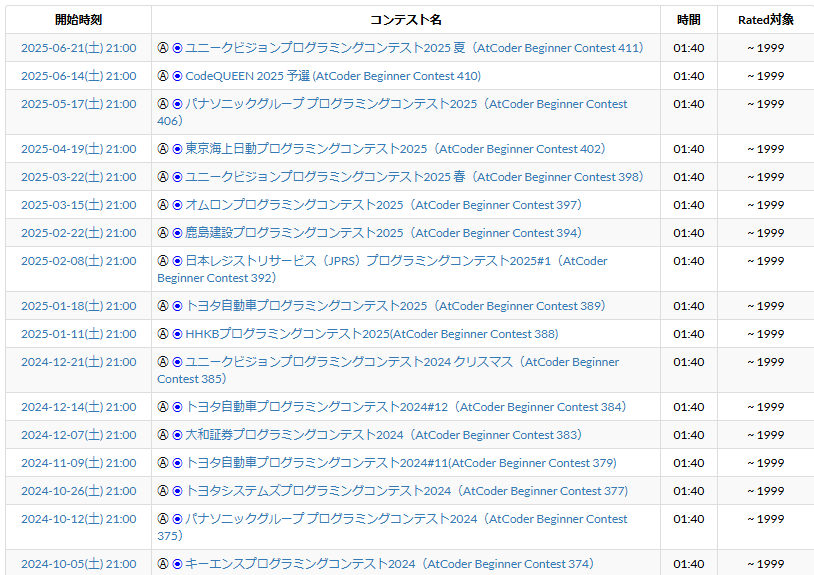Click the blue circle icon beside 東京海上日動 contest

pyautogui.click(x=177, y=149)
